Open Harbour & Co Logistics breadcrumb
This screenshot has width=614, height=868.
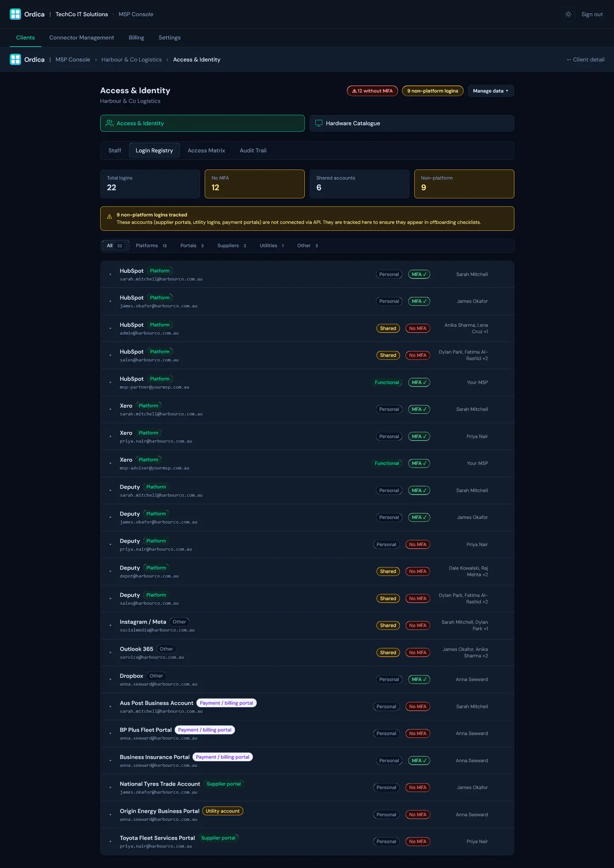[x=131, y=60]
